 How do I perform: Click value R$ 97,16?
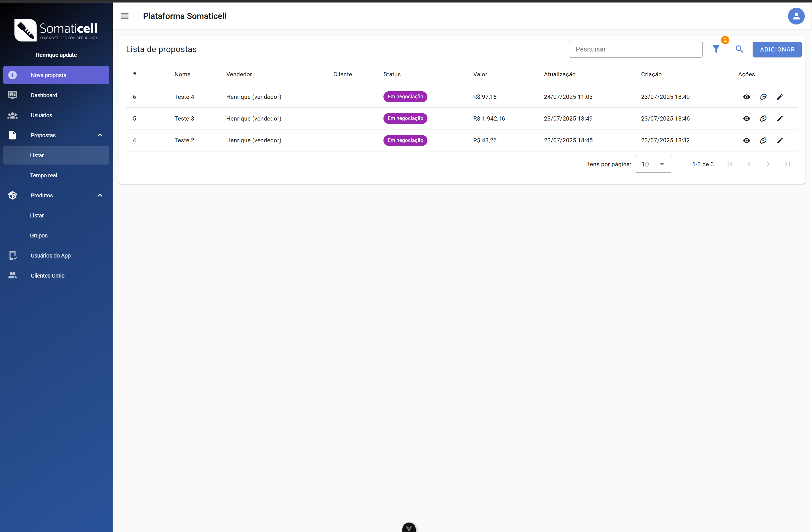[484, 97]
